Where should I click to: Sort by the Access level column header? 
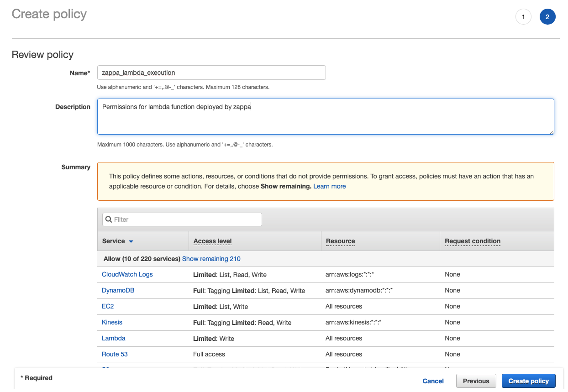tap(212, 241)
